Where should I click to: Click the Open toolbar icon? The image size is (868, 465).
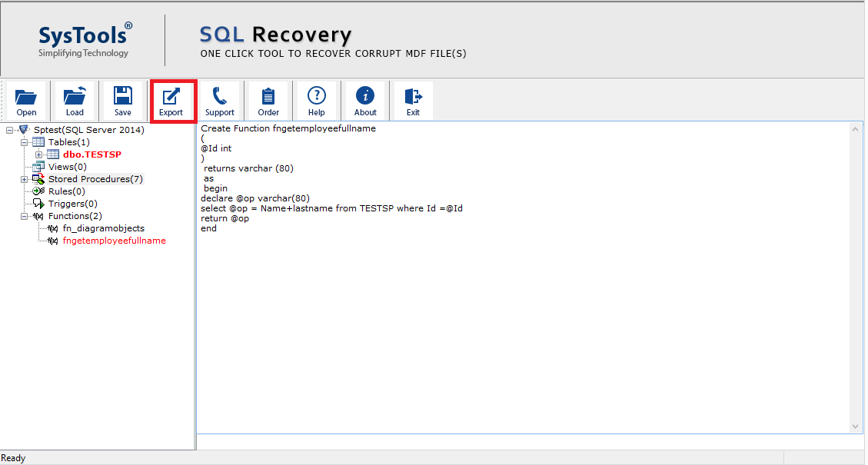point(26,101)
